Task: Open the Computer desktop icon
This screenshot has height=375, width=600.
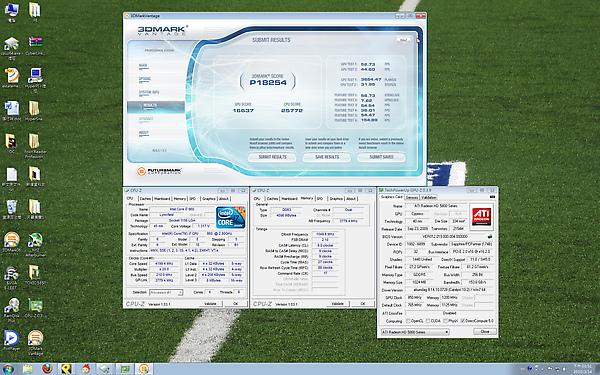Action: pos(11,11)
